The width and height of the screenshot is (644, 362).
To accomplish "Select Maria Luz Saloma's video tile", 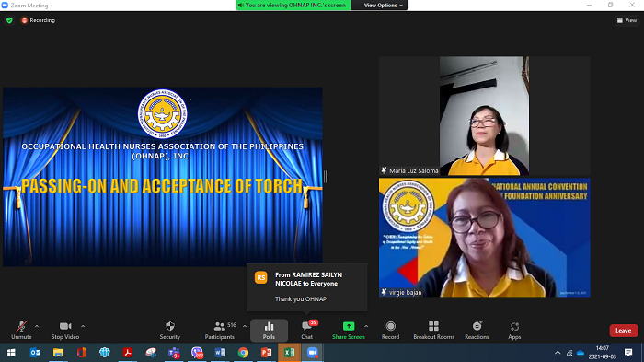I will [484, 116].
